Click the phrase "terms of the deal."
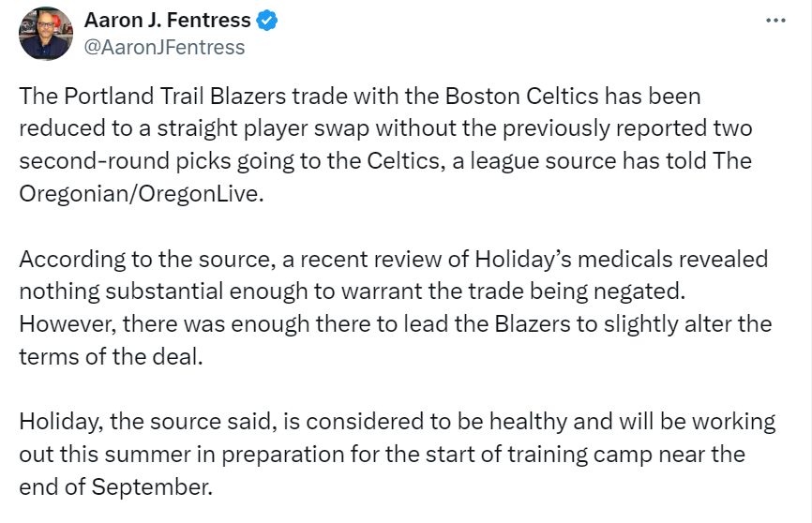The height and width of the screenshot is (523, 812). [x=111, y=357]
